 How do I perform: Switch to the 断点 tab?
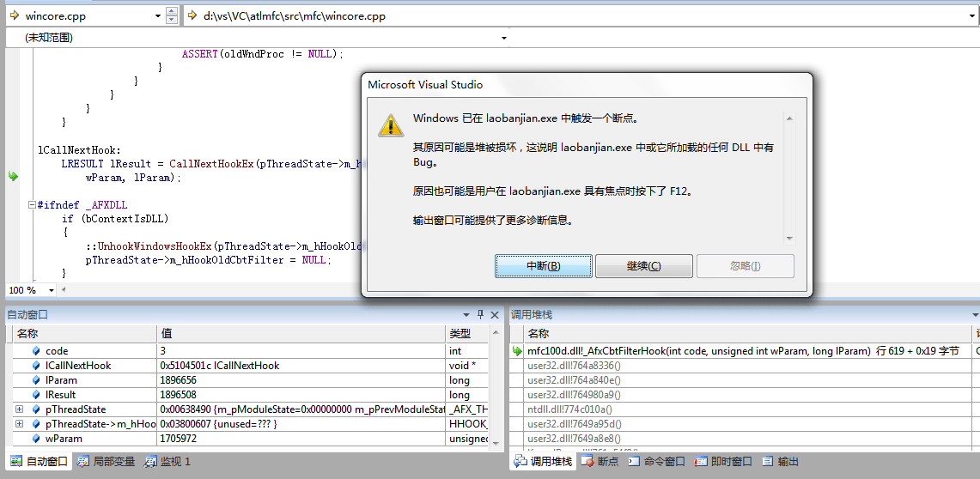click(x=600, y=462)
